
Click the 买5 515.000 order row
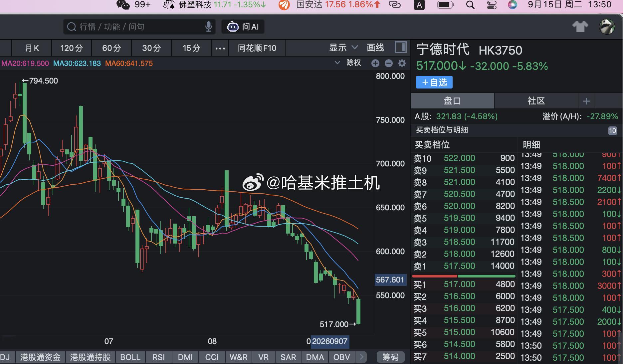(464, 332)
